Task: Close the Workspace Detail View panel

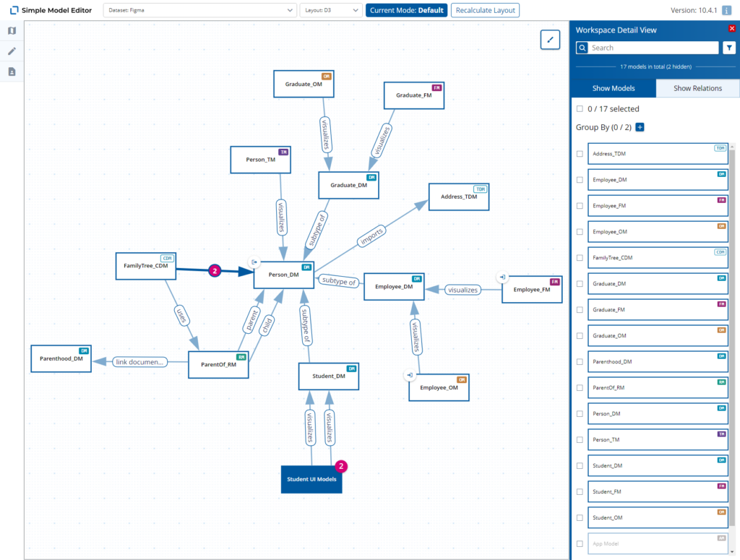Action: point(732,29)
